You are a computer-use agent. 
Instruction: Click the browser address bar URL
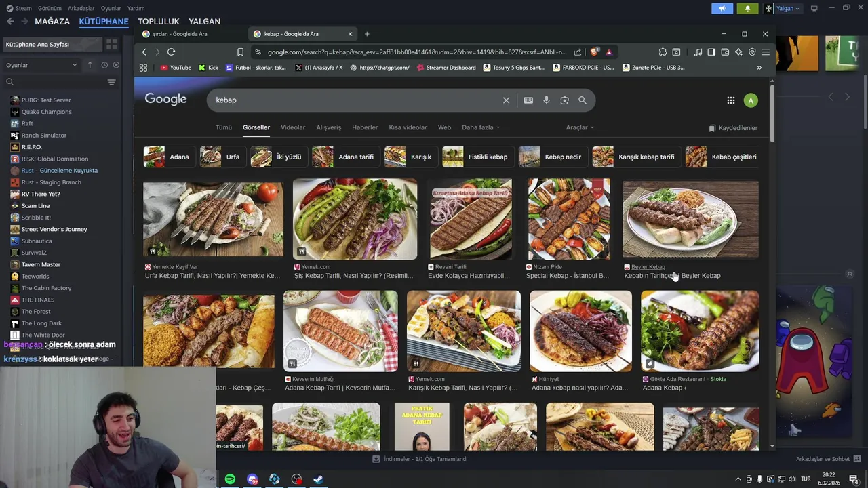(x=417, y=52)
